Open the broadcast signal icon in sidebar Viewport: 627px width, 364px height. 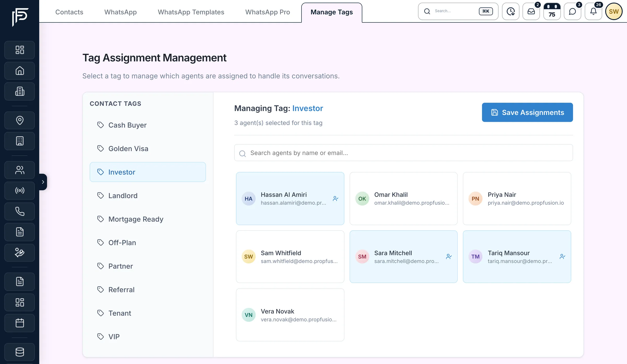click(20, 190)
